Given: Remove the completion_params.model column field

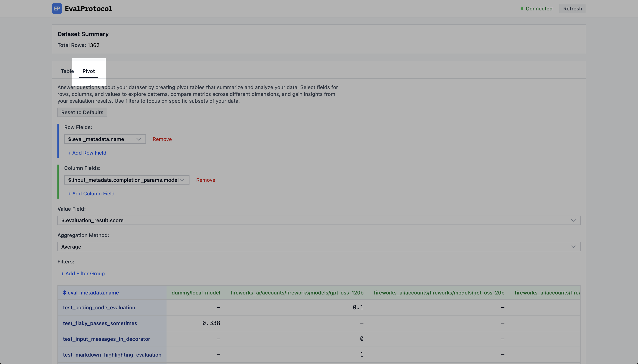Looking at the screenshot, I should [x=205, y=180].
